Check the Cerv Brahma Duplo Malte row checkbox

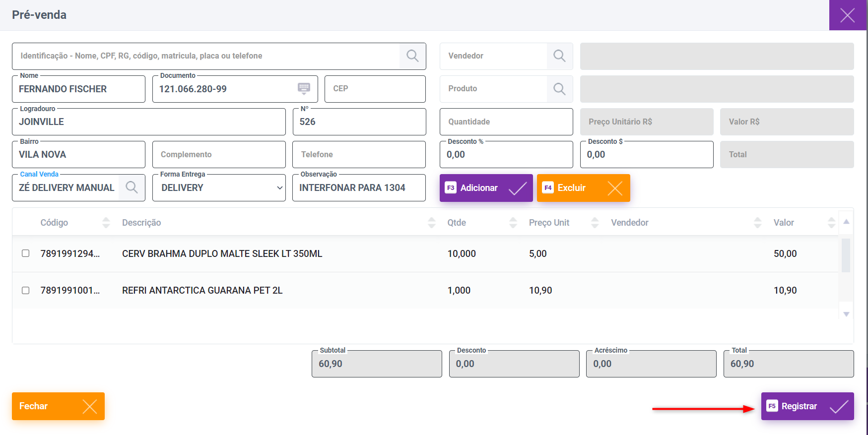coord(26,253)
